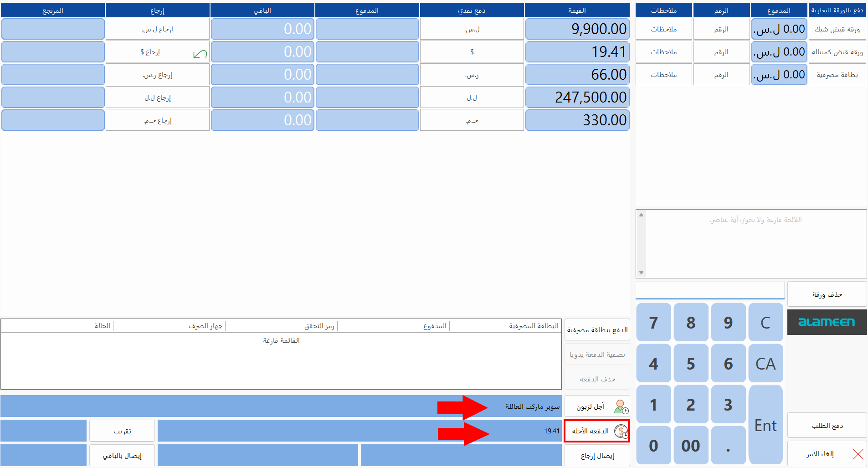868x468 pixels.
Task: Click the customer deferred payment icon
Action: (621, 406)
